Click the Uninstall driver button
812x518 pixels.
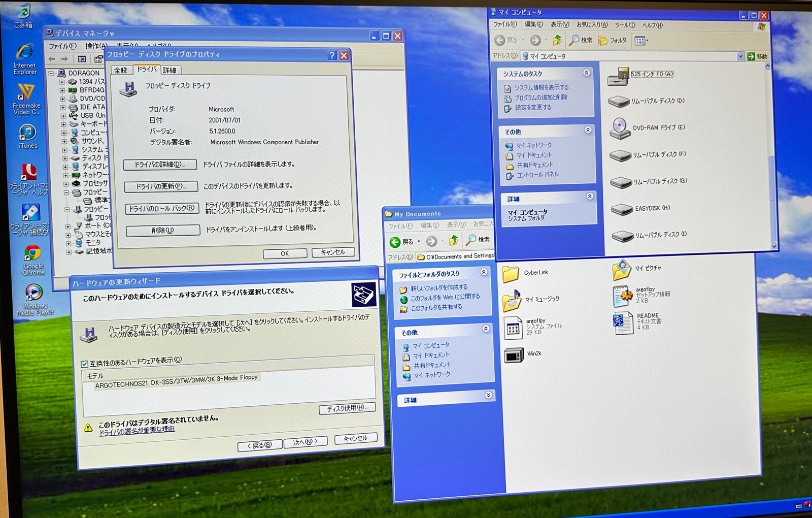[x=163, y=231]
